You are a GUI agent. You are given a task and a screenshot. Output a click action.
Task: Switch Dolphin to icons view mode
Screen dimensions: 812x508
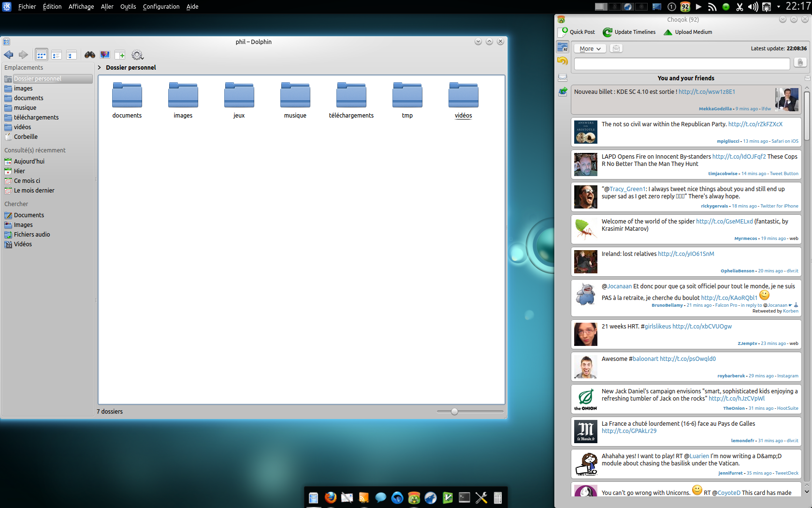[42, 55]
